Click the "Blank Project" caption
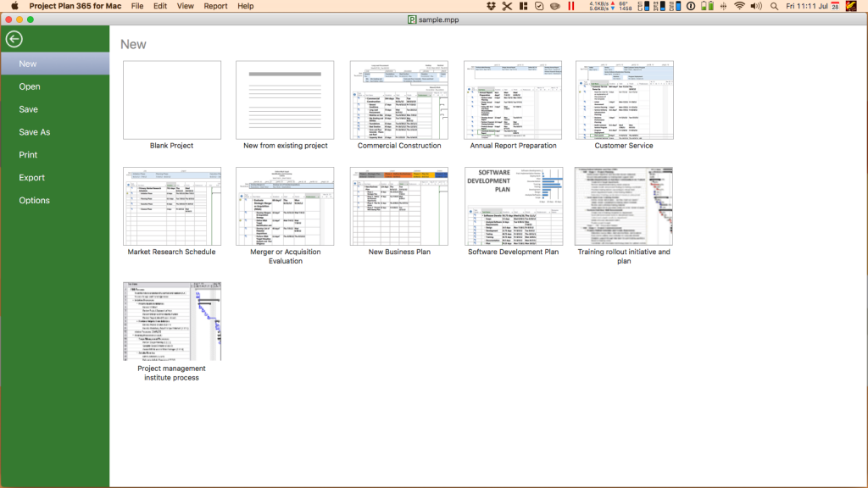 pyautogui.click(x=171, y=146)
